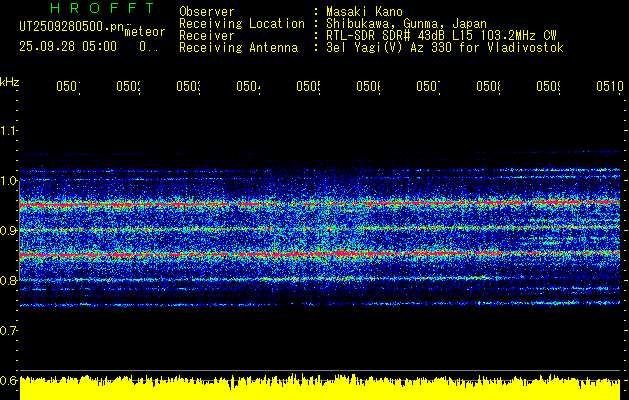This screenshot has width=629, height=400.
Task: Click the 0503 time axis marker
Action: pos(189,86)
